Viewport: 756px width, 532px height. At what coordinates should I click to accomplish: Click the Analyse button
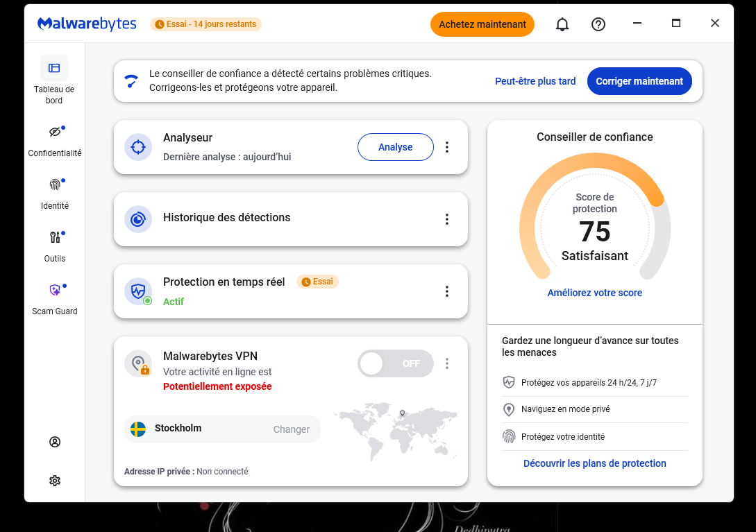tap(396, 147)
